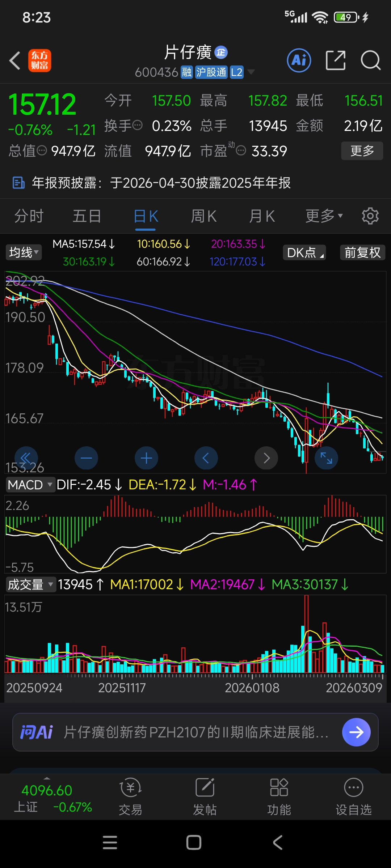Tap the share/export icon

point(336,60)
